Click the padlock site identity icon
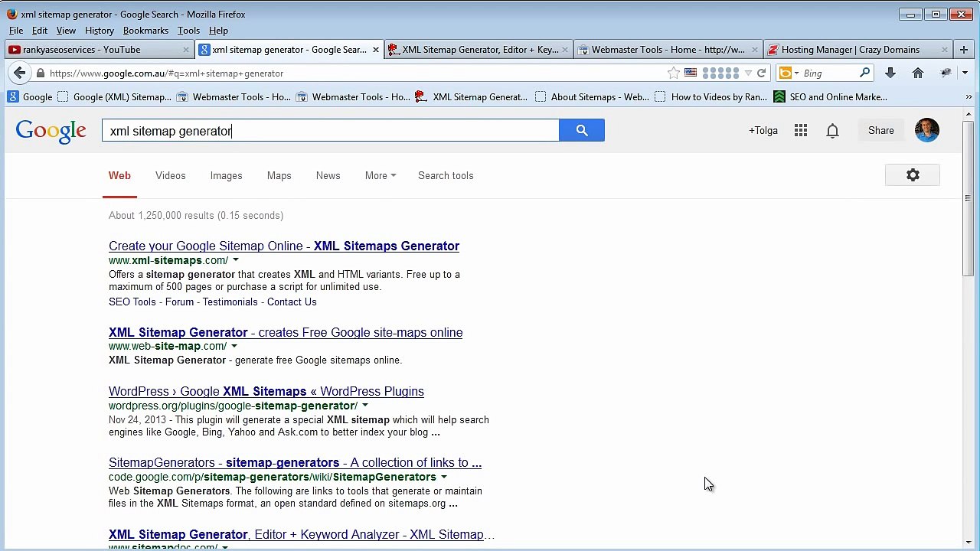The height and width of the screenshot is (551, 980). tap(40, 73)
